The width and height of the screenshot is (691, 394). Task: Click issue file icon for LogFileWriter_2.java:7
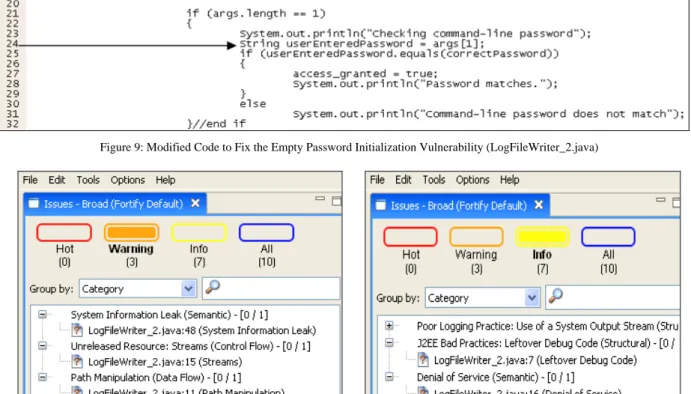point(423,359)
